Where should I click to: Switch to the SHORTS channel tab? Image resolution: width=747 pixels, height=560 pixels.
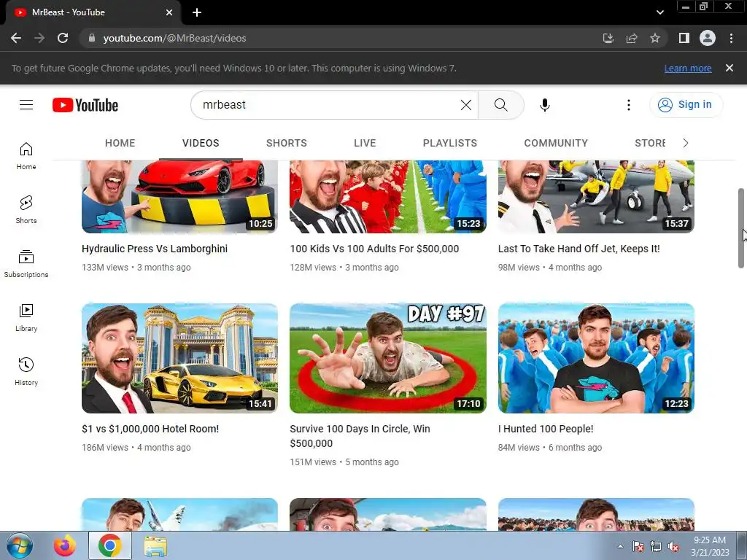pos(286,143)
